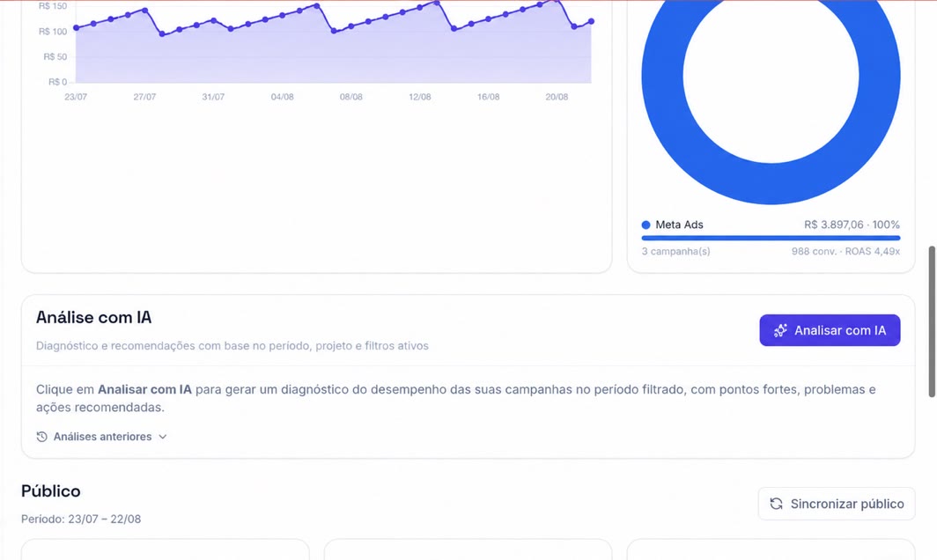Click the 12/08 x-axis date label
Viewport: 937px width, 560px height.
click(419, 97)
